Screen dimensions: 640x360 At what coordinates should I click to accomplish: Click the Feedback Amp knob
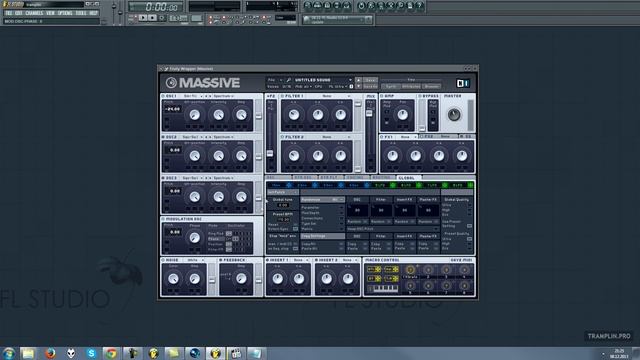point(241,279)
